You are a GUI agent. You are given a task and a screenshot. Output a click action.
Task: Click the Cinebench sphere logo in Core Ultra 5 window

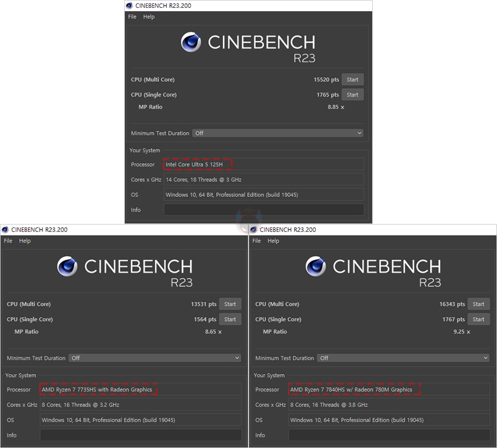click(x=191, y=42)
